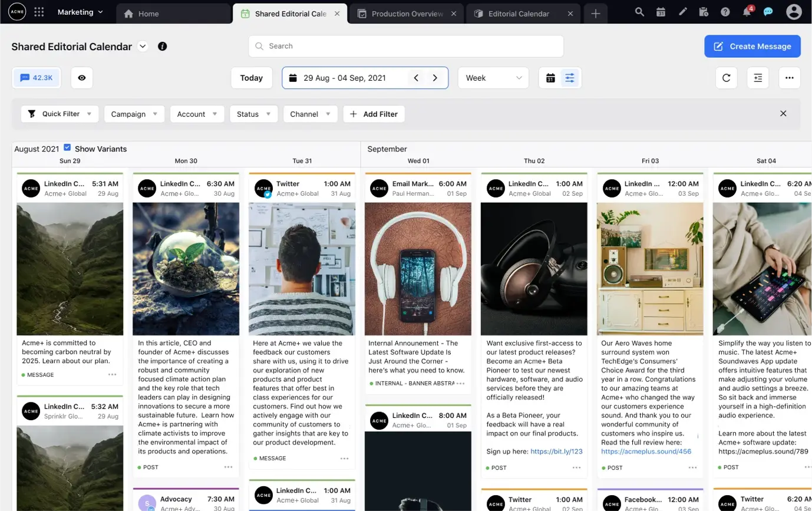The height and width of the screenshot is (511, 812).
Task: Click the ACME logo in top bar
Action: coord(17,12)
